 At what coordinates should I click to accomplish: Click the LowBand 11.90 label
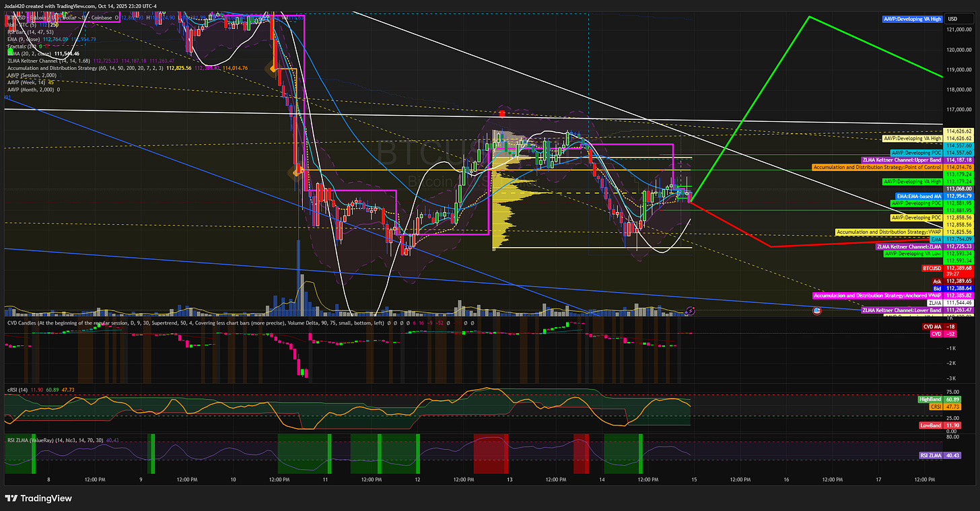click(x=940, y=425)
